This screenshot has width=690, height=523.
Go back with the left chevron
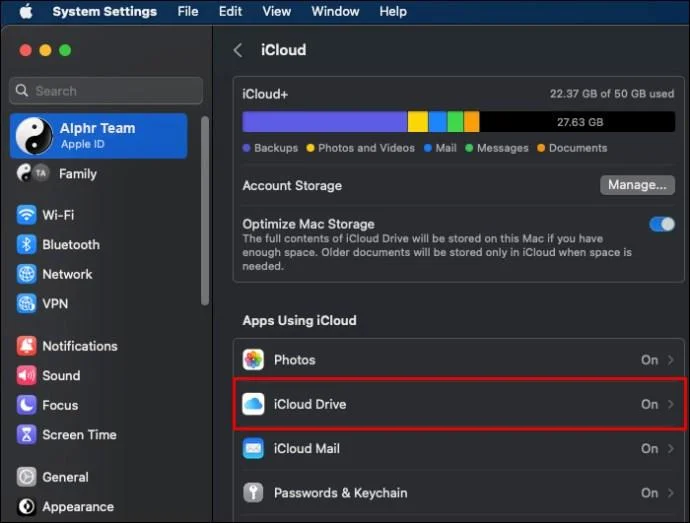[238, 50]
